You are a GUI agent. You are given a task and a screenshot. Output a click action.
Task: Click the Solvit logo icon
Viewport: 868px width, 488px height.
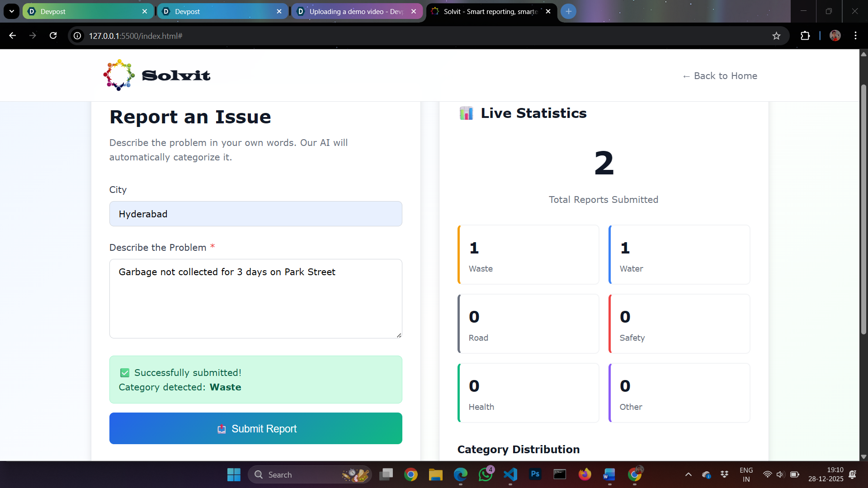point(119,75)
